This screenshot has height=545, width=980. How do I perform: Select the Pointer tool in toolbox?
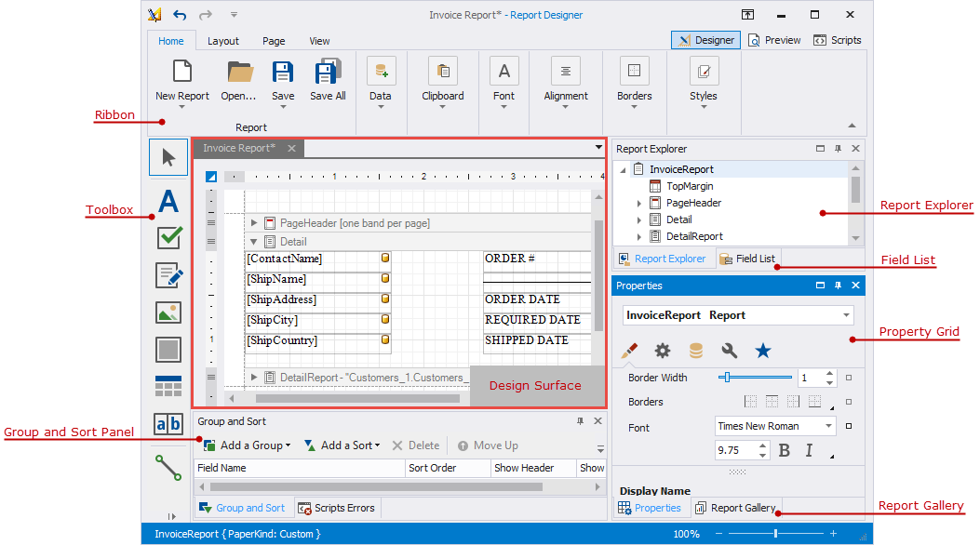click(x=168, y=157)
